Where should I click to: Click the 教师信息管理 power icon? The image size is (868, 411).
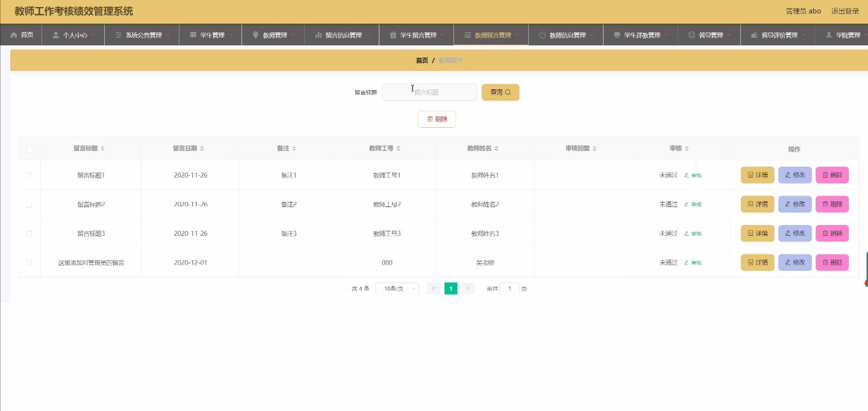coord(543,35)
